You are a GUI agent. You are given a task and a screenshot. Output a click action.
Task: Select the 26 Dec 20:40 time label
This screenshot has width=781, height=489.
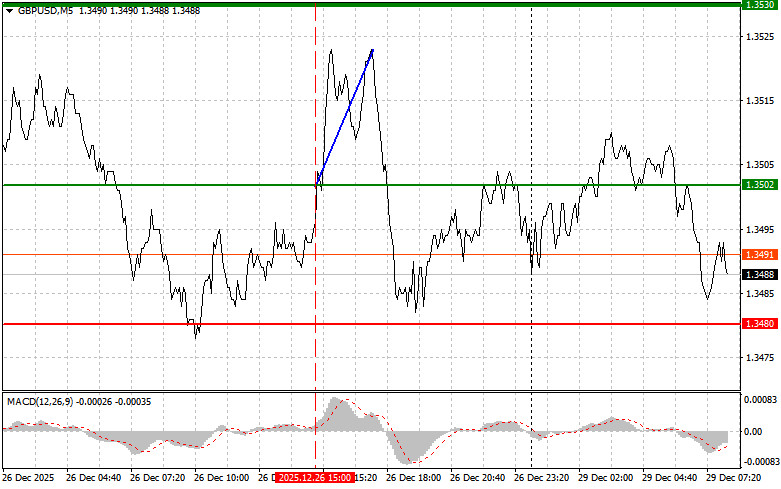[x=477, y=478]
